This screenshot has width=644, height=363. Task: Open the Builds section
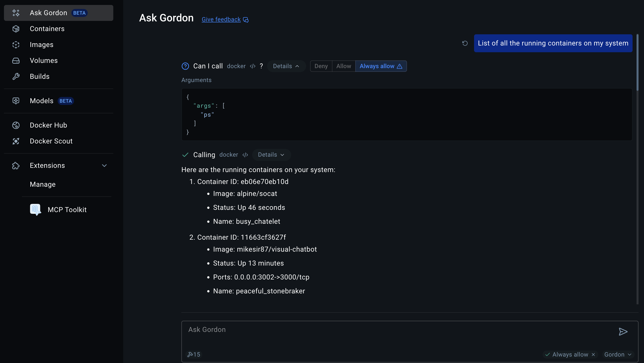click(58, 76)
